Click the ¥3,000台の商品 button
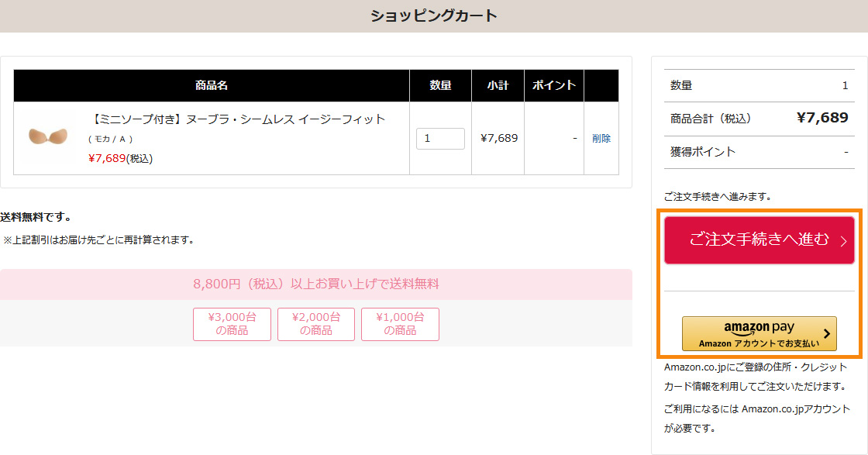The height and width of the screenshot is (455, 868). [232, 324]
